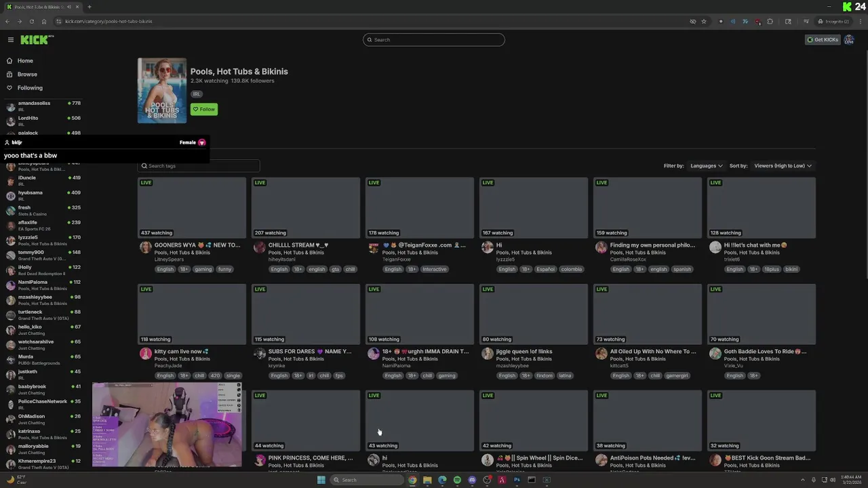
Task: Bookmark this page with star icon
Action: pyautogui.click(x=704, y=22)
